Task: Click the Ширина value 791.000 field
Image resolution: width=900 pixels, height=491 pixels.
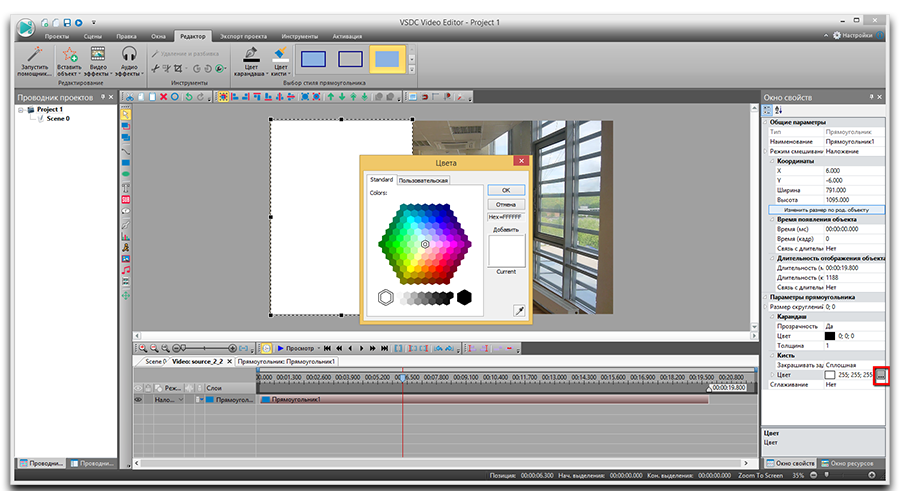Action: (854, 190)
